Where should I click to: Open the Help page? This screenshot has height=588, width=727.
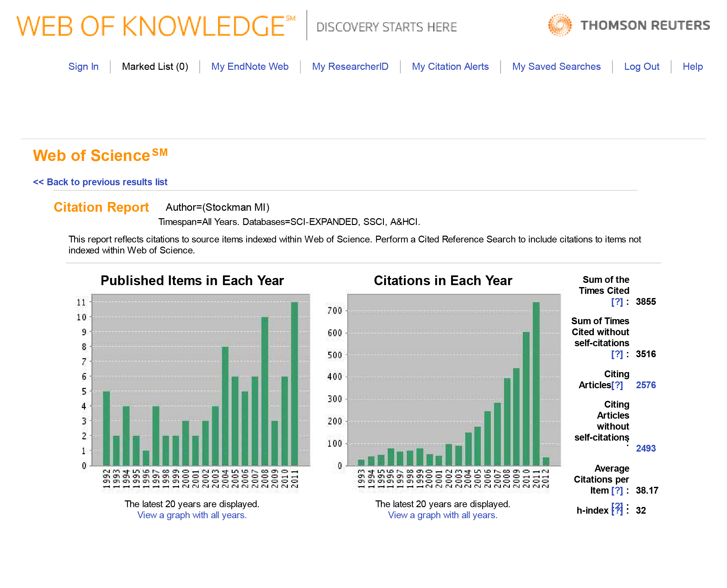[x=692, y=66]
